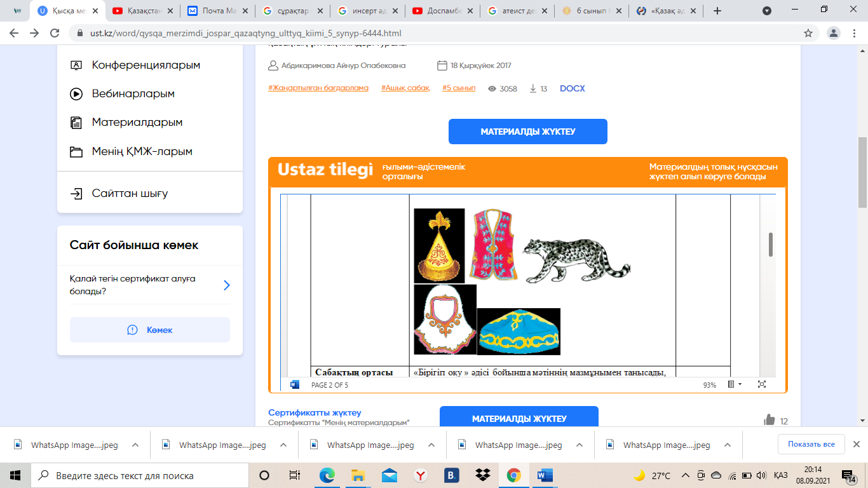
Task: Click the Конференцияларым sidebar icon
Action: (76, 65)
